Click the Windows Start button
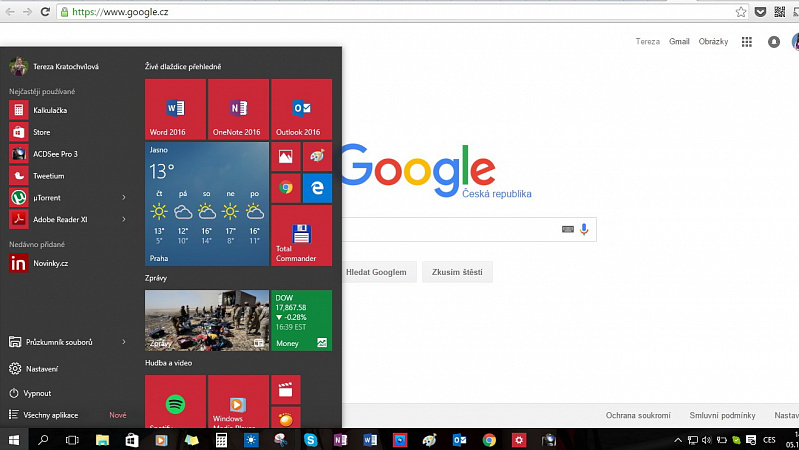The height and width of the screenshot is (450, 799). coord(14,440)
